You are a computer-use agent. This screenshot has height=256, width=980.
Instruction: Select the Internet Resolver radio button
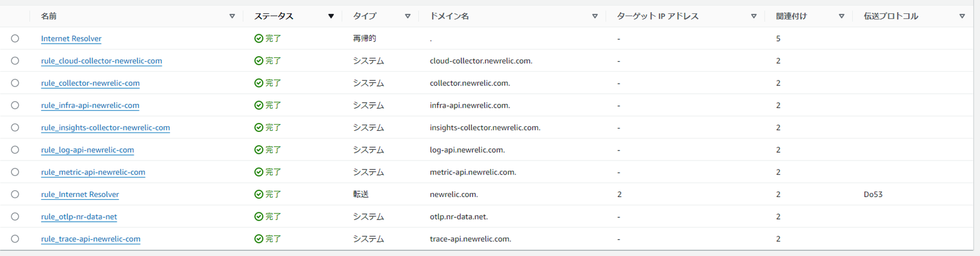pyautogui.click(x=15, y=39)
